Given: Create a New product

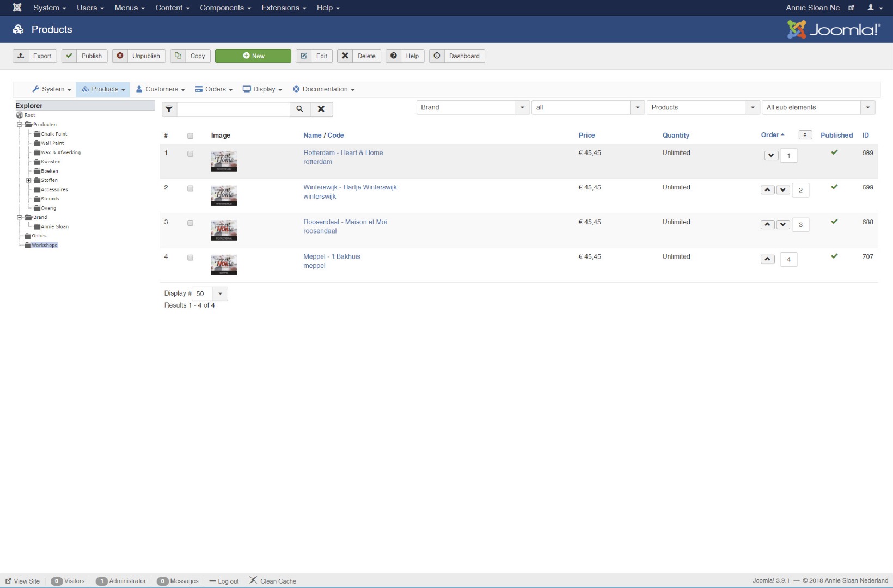Looking at the screenshot, I should [x=253, y=56].
